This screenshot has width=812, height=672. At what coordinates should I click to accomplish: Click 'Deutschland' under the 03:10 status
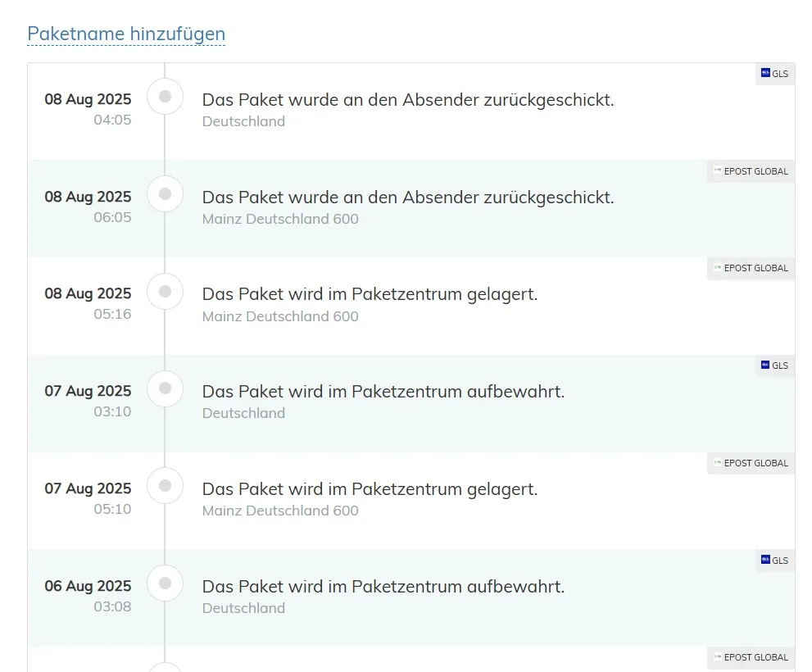[243, 413]
